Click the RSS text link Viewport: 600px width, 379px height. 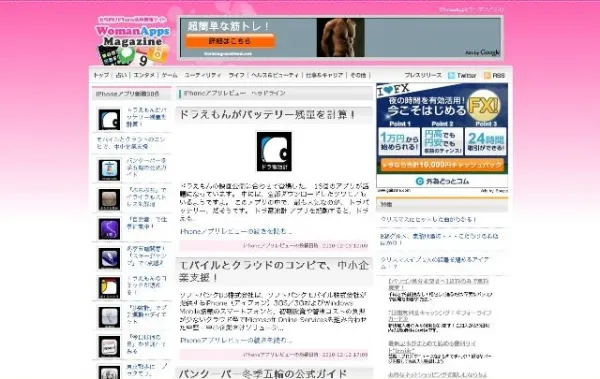[498, 75]
